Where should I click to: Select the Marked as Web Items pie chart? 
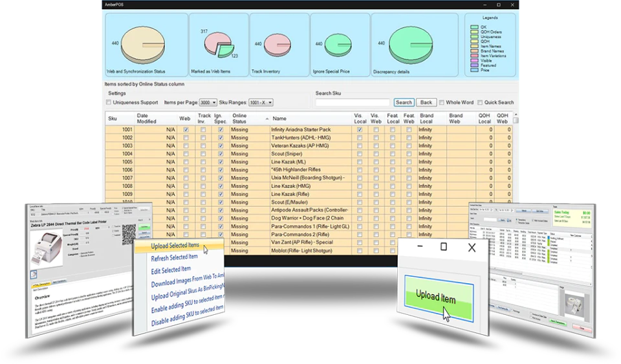(219, 45)
